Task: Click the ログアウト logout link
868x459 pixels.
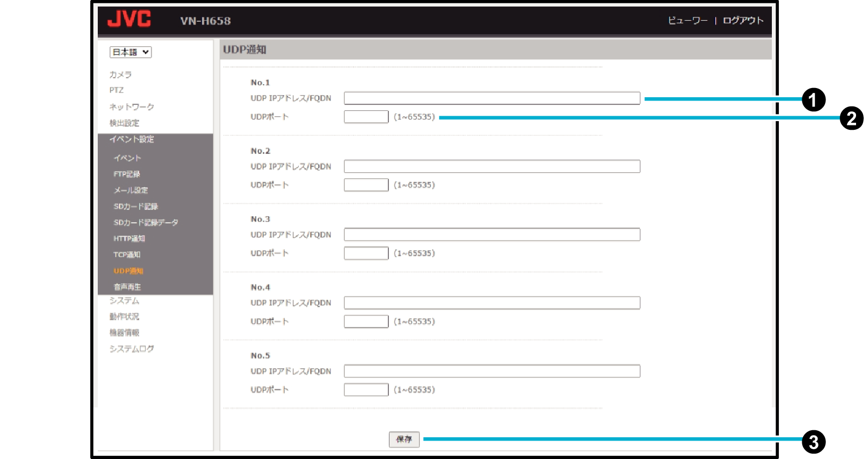Action: click(743, 21)
